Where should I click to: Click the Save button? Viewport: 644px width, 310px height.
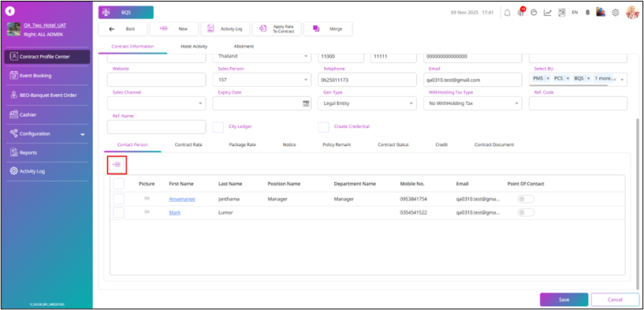point(564,300)
